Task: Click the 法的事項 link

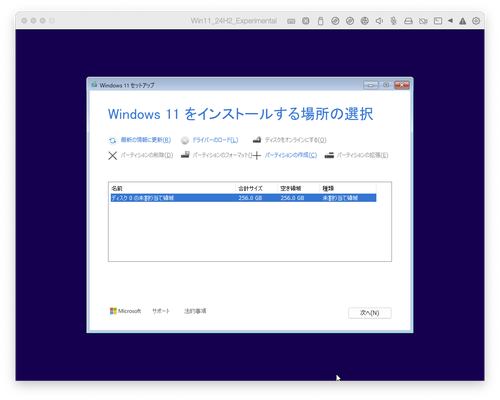Action: coord(195,311)
